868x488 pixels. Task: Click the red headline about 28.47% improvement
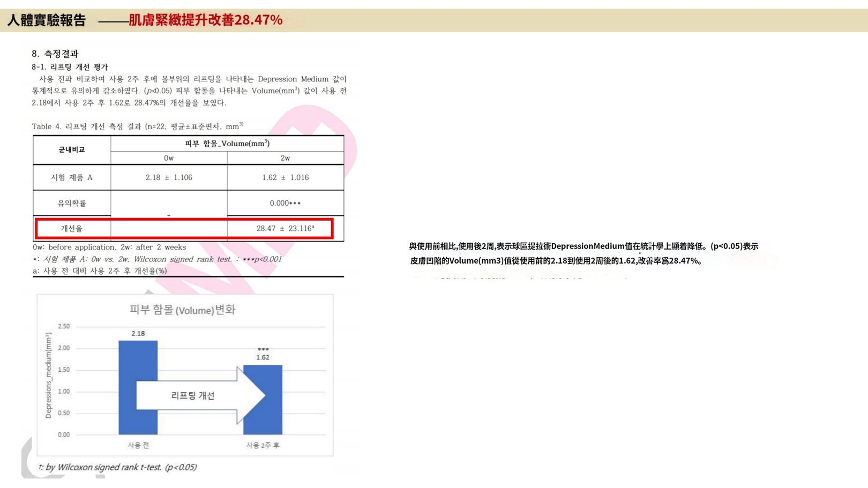205,20
